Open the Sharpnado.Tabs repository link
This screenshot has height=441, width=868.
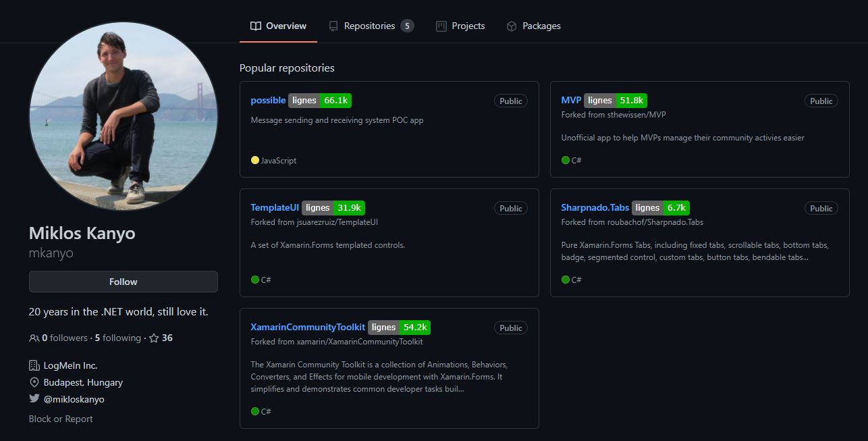click(595, 208)
